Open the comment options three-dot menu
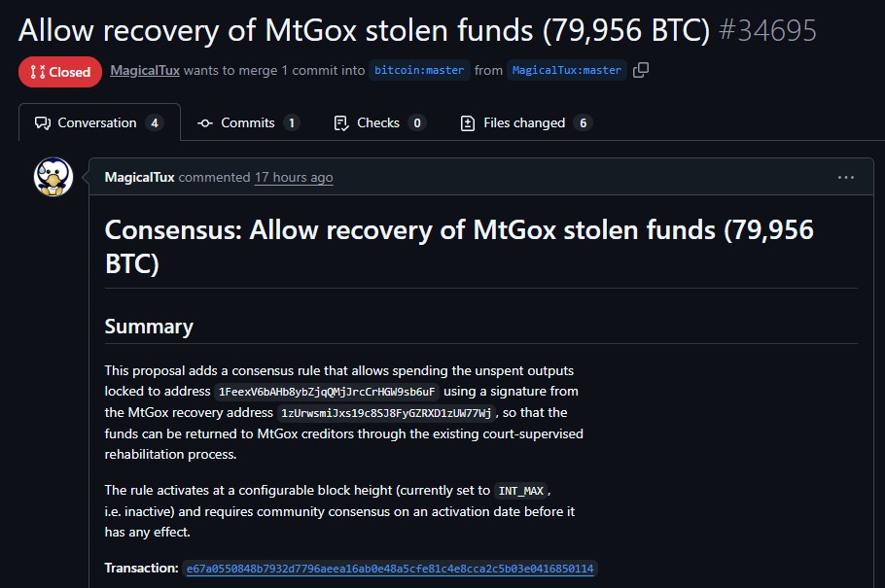Screen dimensions: 885x588 pos(845,177)
